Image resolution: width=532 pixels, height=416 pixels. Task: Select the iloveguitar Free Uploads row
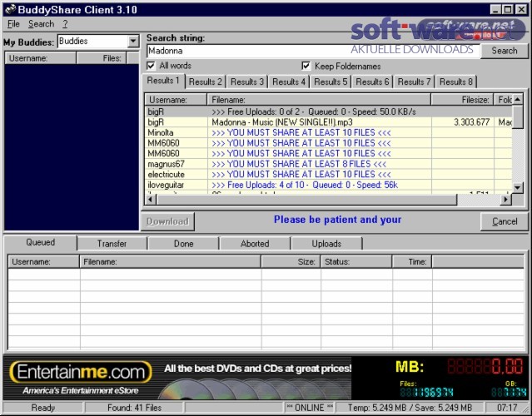[x=328, y=185]
